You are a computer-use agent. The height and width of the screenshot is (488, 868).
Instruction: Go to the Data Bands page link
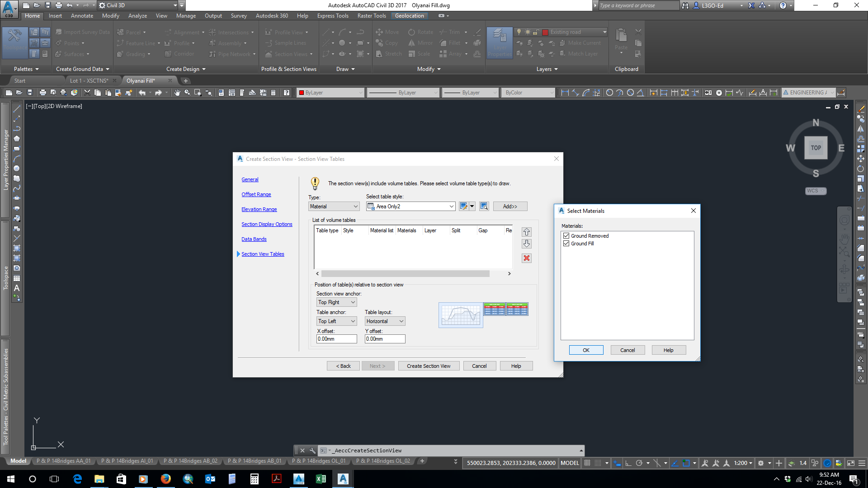pyautogui.click(x=254, y=239)
